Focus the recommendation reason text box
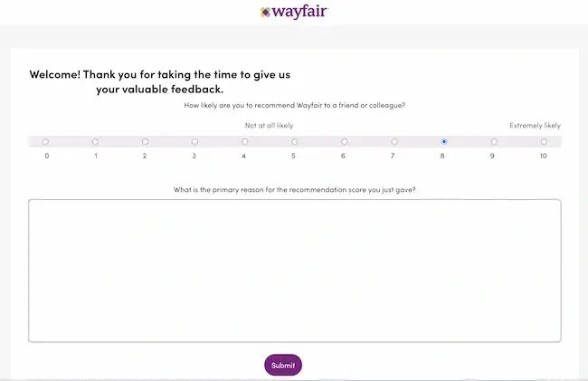Viewport: 588px width, 381px height. [x=295, y=271]
